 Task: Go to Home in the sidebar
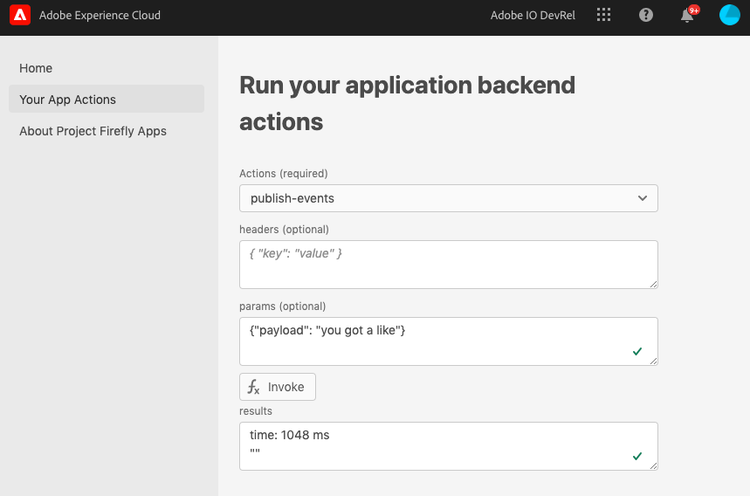pos(36,68)
